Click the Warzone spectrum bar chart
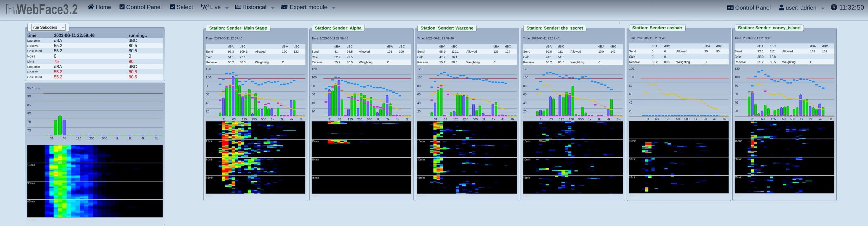This screenshot has height=226, width=868. click(x=467, y=94)
